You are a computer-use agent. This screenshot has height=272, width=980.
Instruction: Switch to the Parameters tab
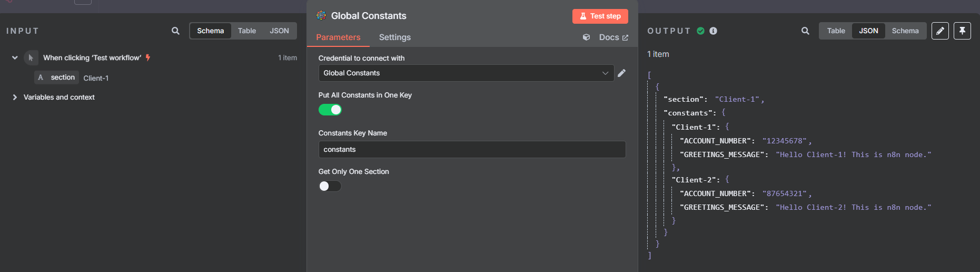[338, 37]
